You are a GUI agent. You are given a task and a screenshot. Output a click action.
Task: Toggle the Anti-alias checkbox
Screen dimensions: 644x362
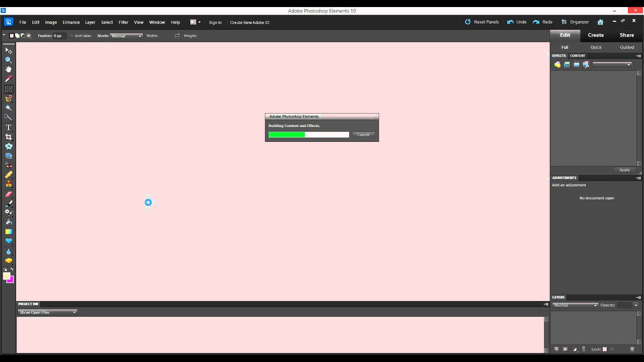coord(71,36)
